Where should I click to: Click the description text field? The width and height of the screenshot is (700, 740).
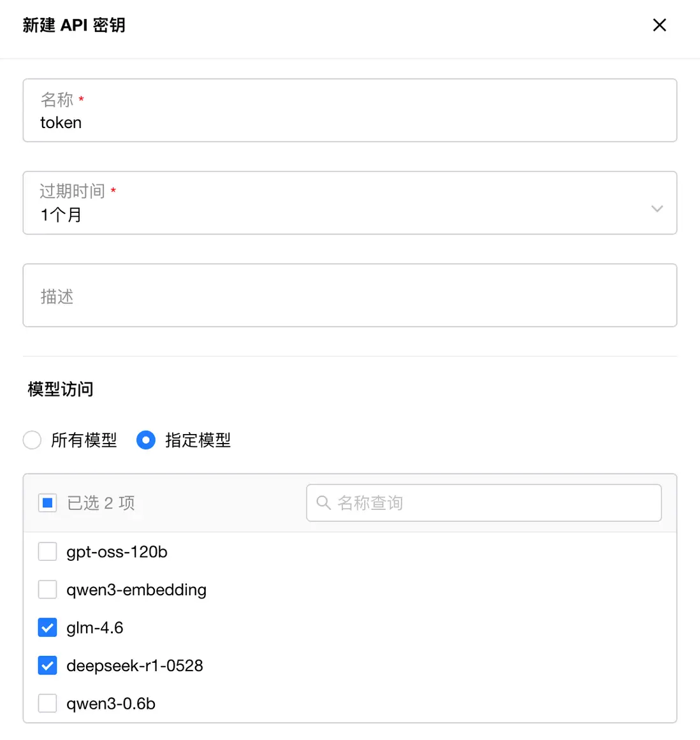(x=349, y=296)
